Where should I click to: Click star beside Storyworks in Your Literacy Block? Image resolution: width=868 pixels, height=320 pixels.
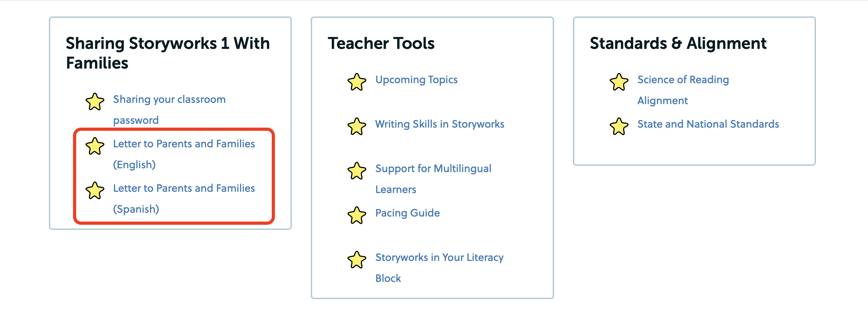pos(357,260)
